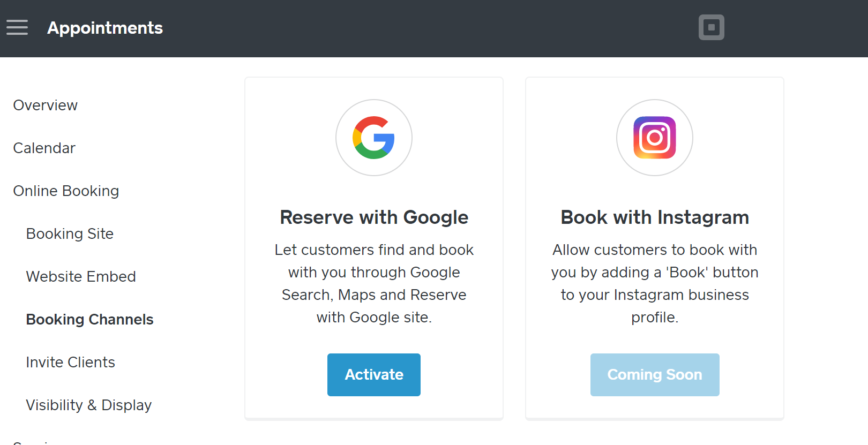868x445 pixels.
Task: Open the hamburger navigation menu
Action: click(17, 27)
